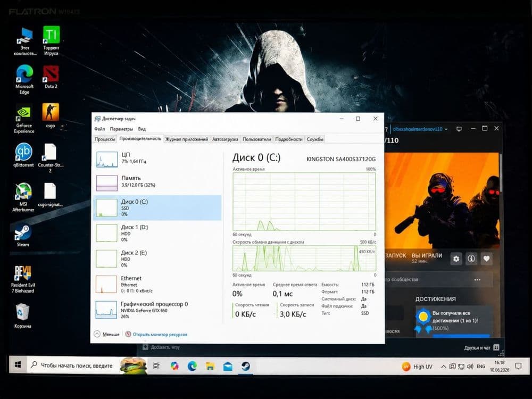Screen dimensions: 532x399
Task: Open the Copilot icon in the taskbar
Action: [174, 366]
